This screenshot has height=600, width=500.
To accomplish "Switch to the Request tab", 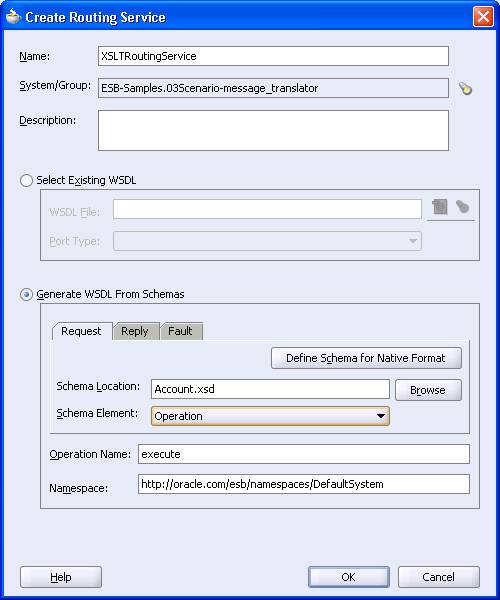I will click(81, 331).
